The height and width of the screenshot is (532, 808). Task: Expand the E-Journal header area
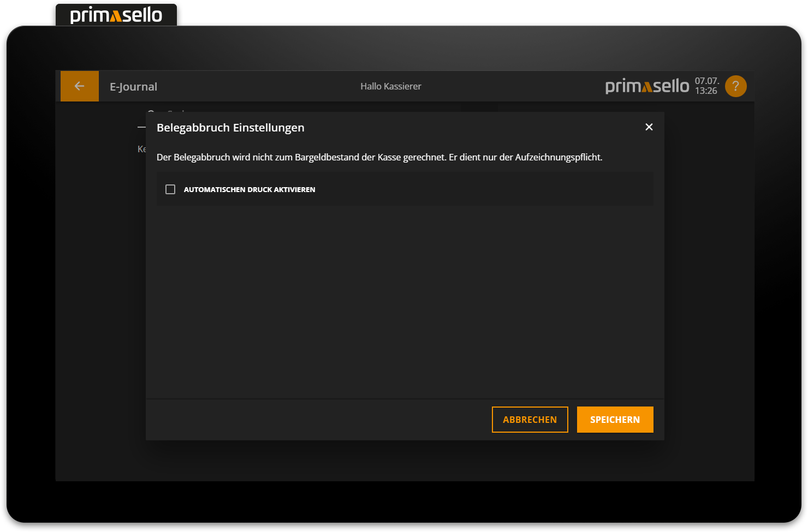point(133,86)
